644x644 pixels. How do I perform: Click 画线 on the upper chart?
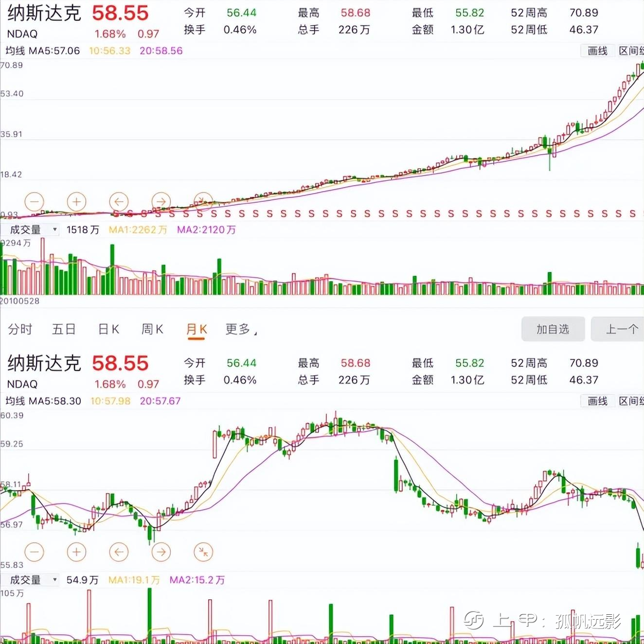[x=597, y=51]
